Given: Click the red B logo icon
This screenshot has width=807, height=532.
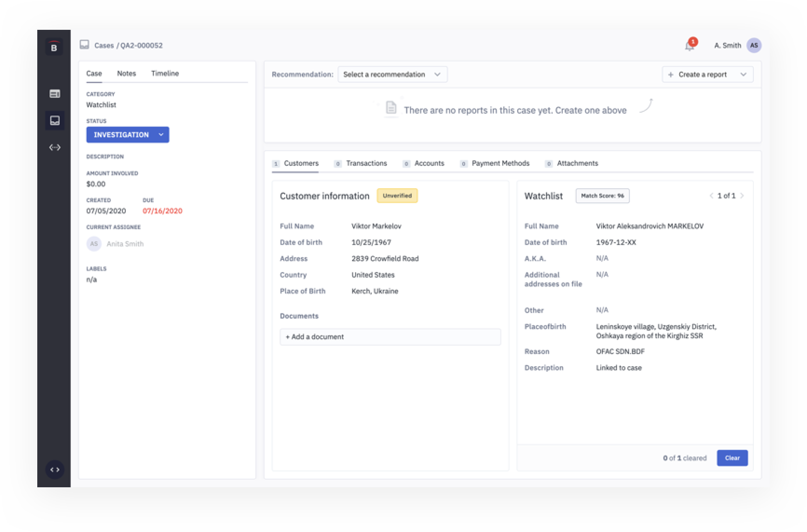Looking at the screenshot, I should [54, 47].
